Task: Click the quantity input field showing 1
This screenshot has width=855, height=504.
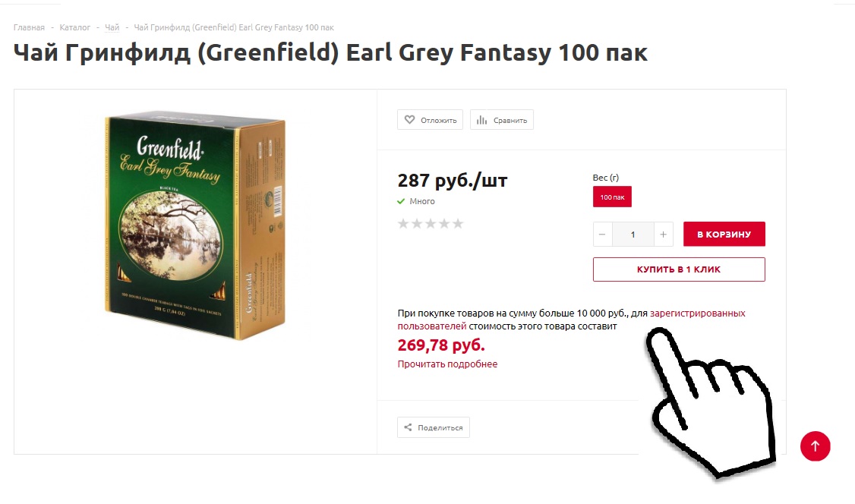Action: pyautogui.click(x=633, y=235)
